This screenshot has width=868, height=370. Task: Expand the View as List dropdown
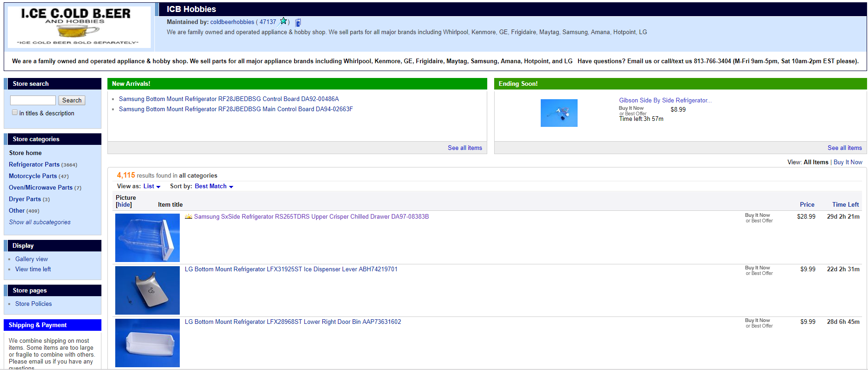pos(152,186)
